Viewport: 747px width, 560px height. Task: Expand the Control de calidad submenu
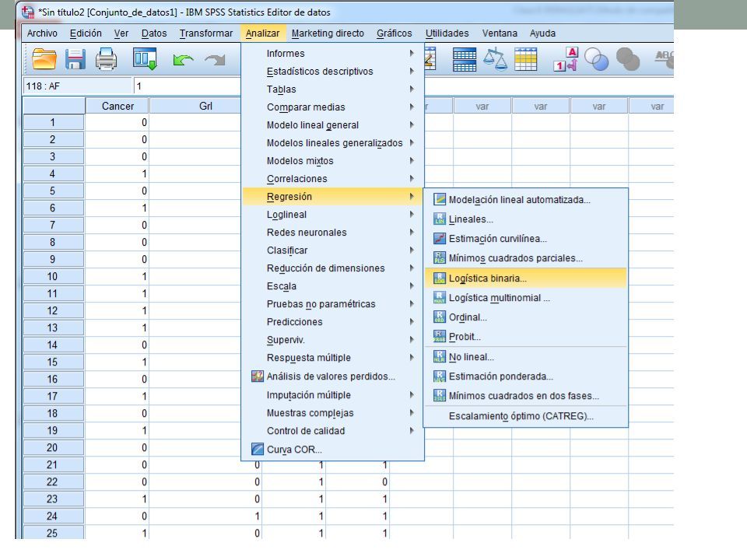point(332,431)
